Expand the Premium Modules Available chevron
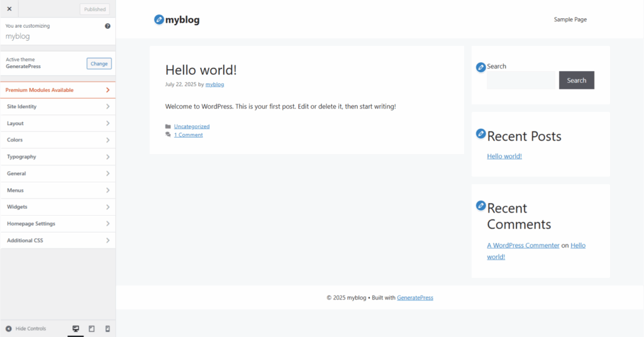Screen dimensions: 644x337 [108, 90]
